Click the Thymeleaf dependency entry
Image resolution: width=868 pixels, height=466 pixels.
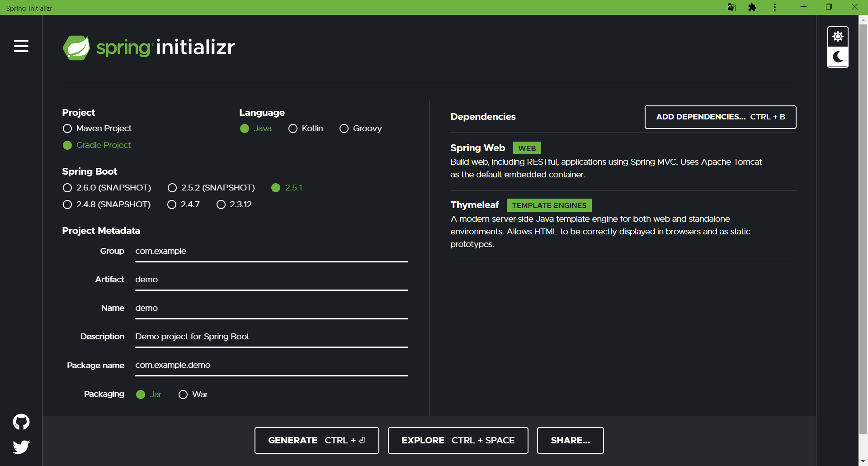pos(623,224)
